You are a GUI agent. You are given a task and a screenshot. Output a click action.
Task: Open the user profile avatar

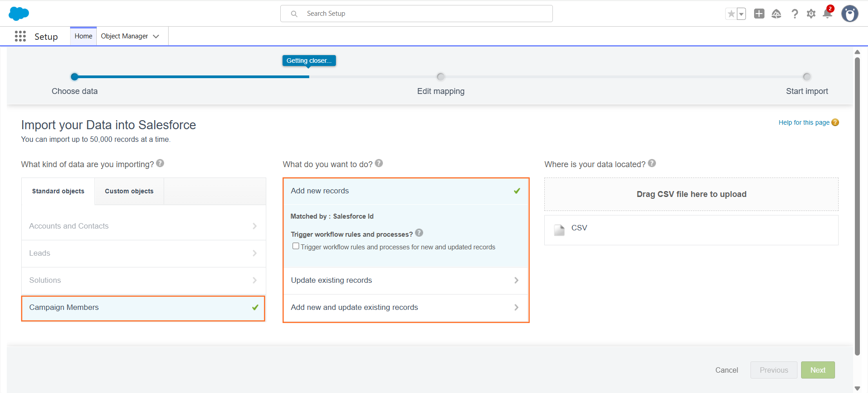[850, 14]
